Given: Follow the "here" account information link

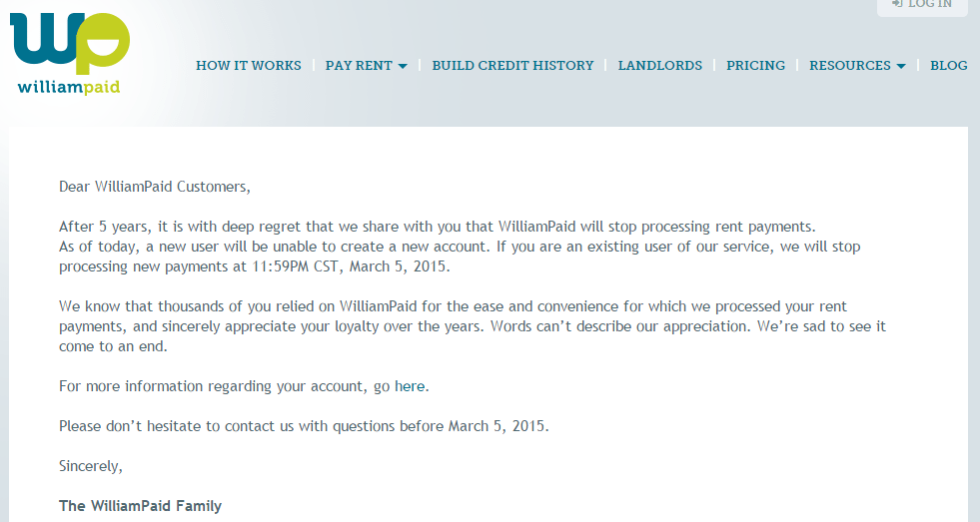Looking at the screenshot, I should (x=411, y=386).
